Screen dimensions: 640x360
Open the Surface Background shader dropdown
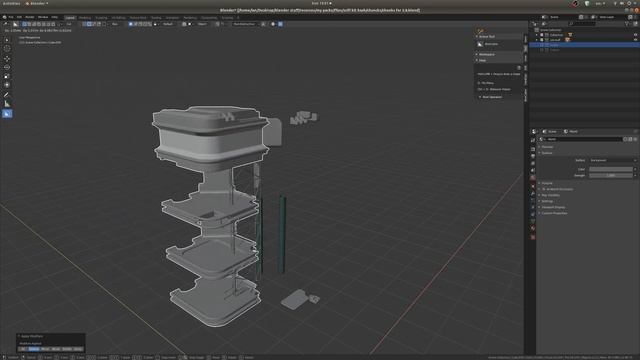pos(613,160)
